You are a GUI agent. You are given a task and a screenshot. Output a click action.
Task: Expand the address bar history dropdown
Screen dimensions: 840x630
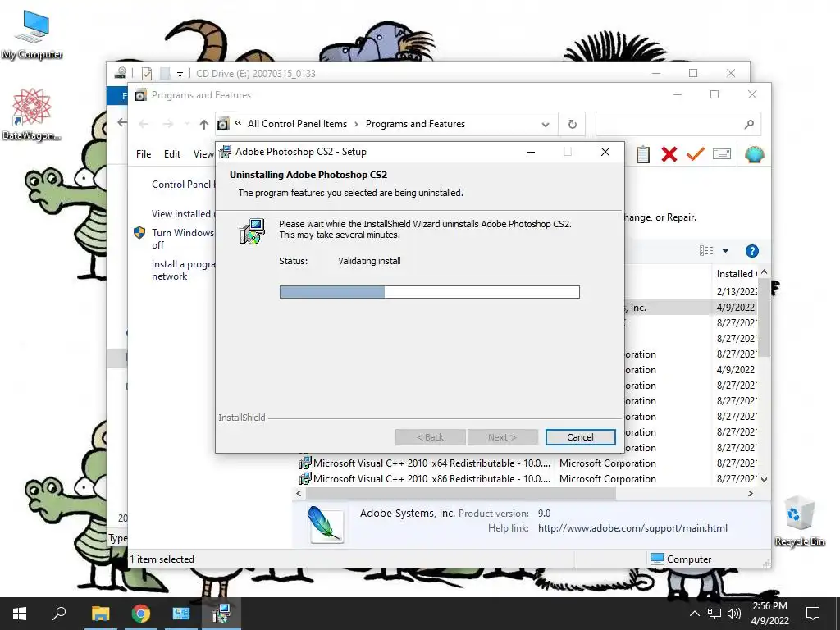point(546,125)
